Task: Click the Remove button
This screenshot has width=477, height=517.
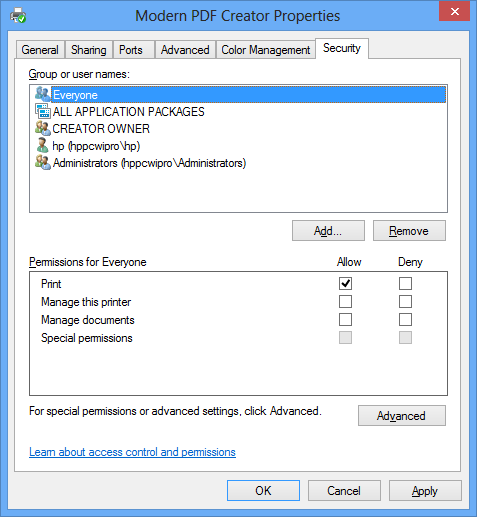Action: (x=409, y=231)
